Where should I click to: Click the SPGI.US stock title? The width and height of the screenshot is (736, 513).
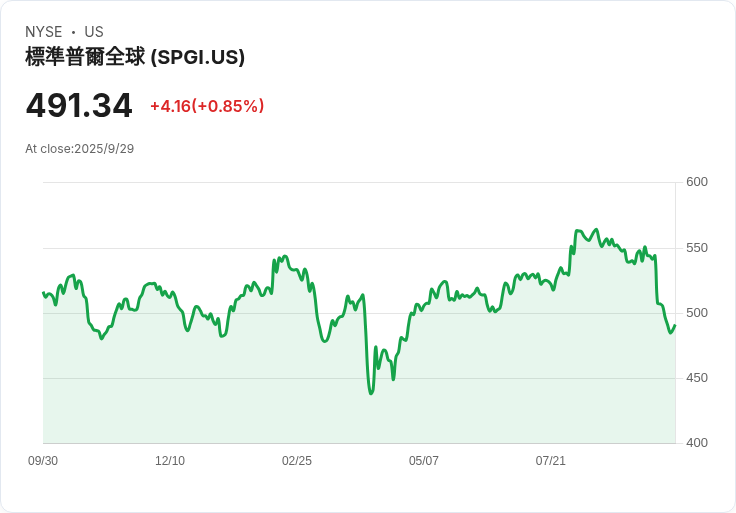click(135, 57)
